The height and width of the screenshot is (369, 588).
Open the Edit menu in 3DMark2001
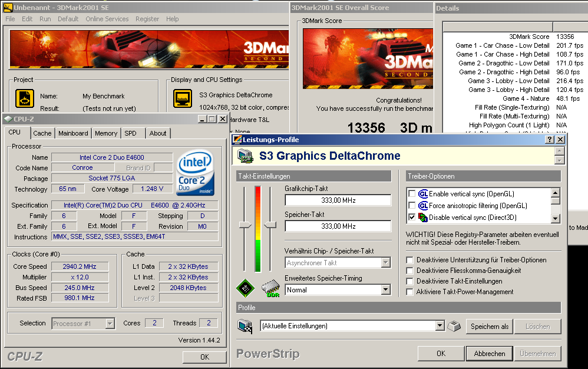click(27, 19)
